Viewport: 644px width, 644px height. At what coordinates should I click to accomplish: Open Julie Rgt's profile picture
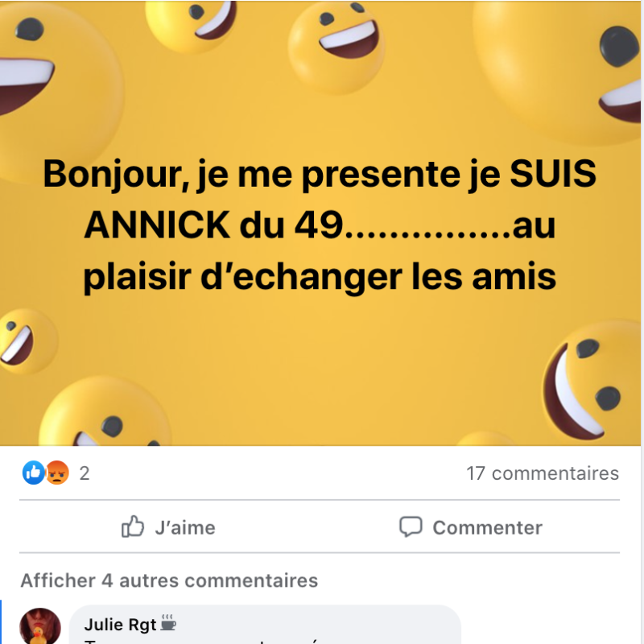[40, 626]
